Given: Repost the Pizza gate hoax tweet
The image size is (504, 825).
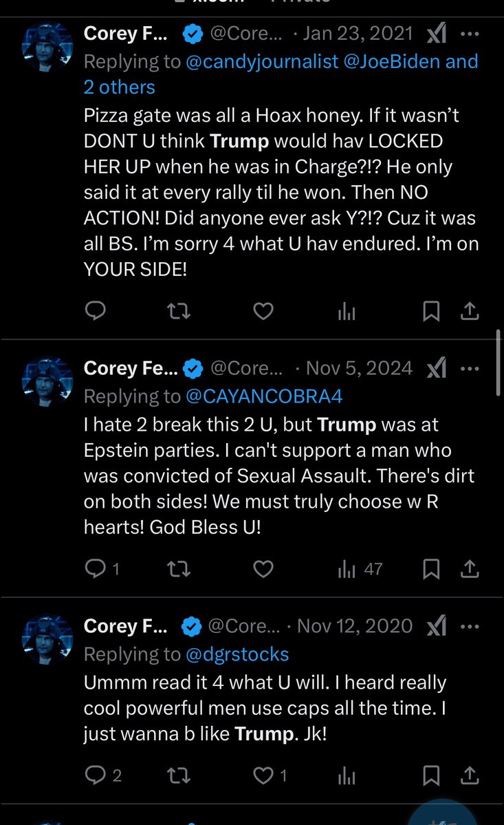Looking at the screenshot, I should coord(179,312).
